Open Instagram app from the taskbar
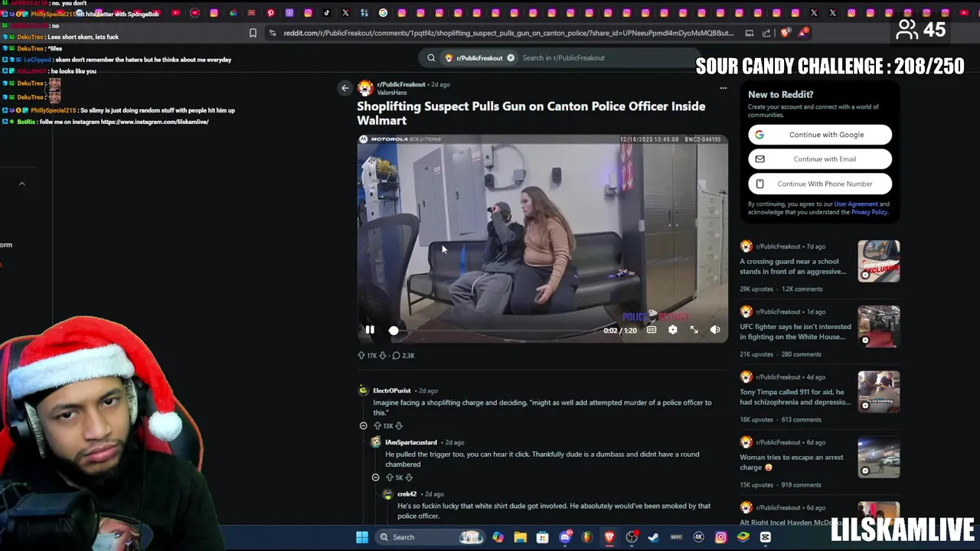 click(x=720, y=537)
